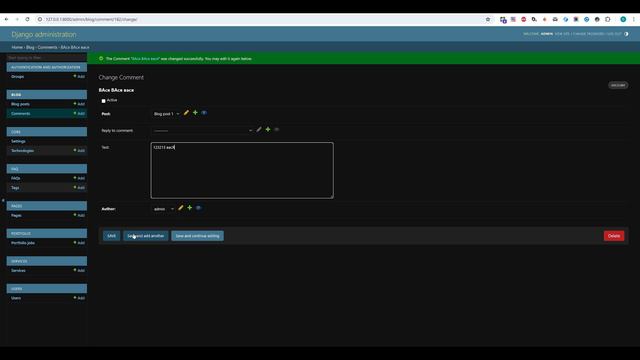The image size is (640, 360).
Task: View the selected author via the eye icon
Action: tap(198, 208)
